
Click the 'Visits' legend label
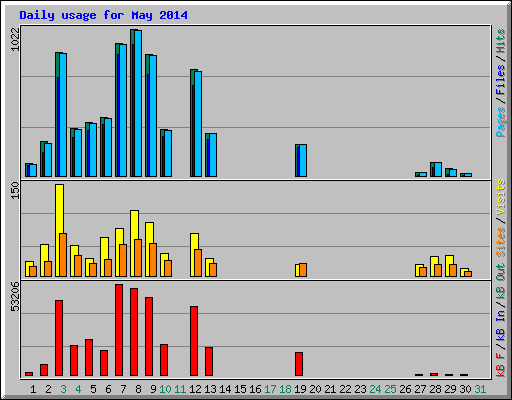[x=501, y=197]
